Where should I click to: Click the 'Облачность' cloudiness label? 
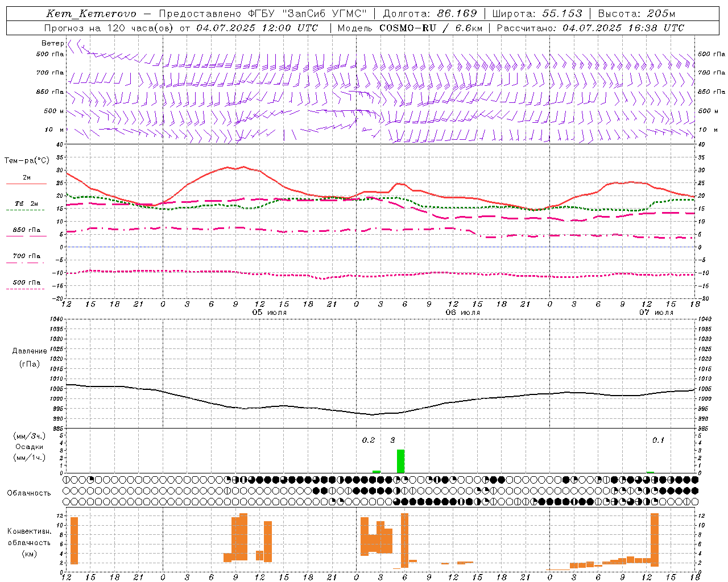point(29,493)
